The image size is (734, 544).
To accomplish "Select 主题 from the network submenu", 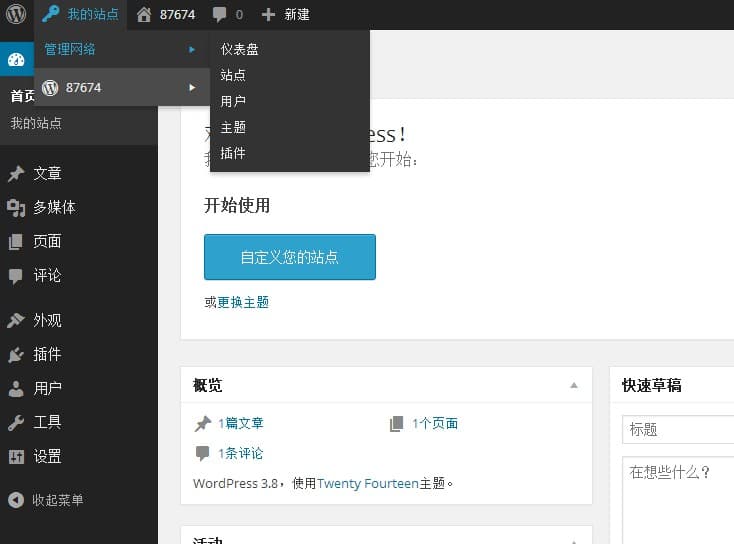I will coord(233,127).
